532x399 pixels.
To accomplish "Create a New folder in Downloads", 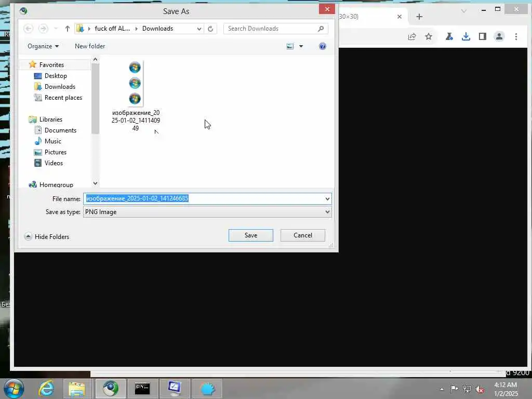I will [90, 46].
